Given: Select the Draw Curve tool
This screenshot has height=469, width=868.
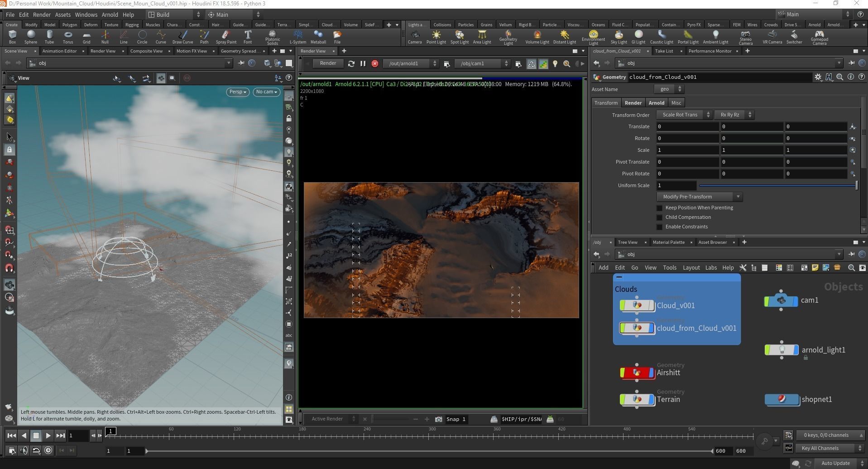Looking at the screenshot, I should [182, 37].
